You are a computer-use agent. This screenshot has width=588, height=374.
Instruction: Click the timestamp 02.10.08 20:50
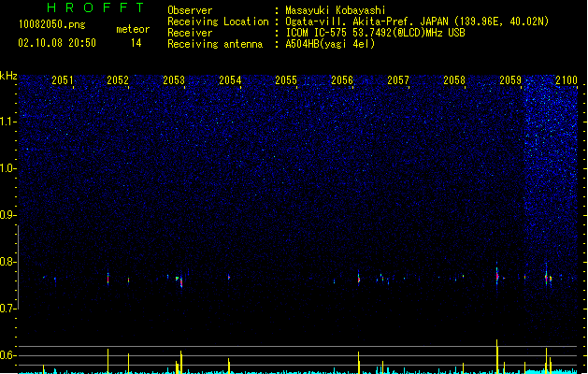click(57, 43)
